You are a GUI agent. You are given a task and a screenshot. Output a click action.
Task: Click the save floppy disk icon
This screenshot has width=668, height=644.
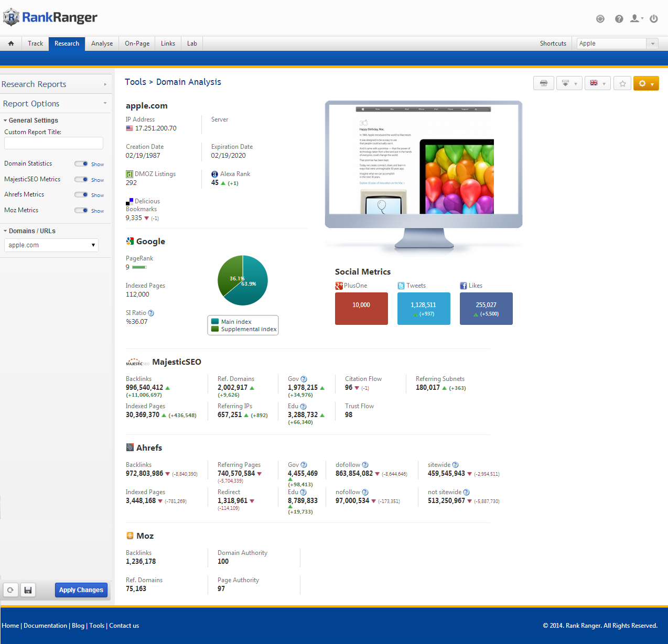28,590
